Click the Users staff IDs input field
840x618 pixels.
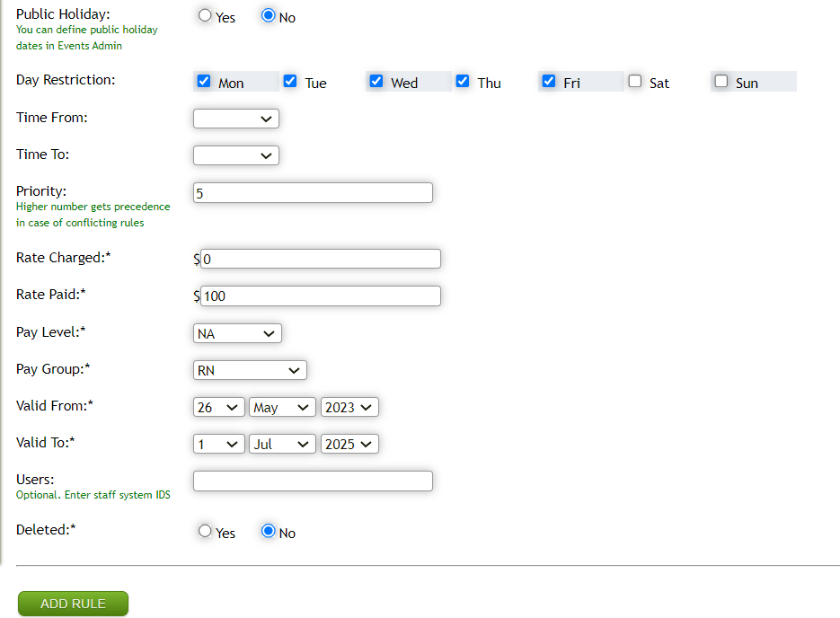pos(312,480)
